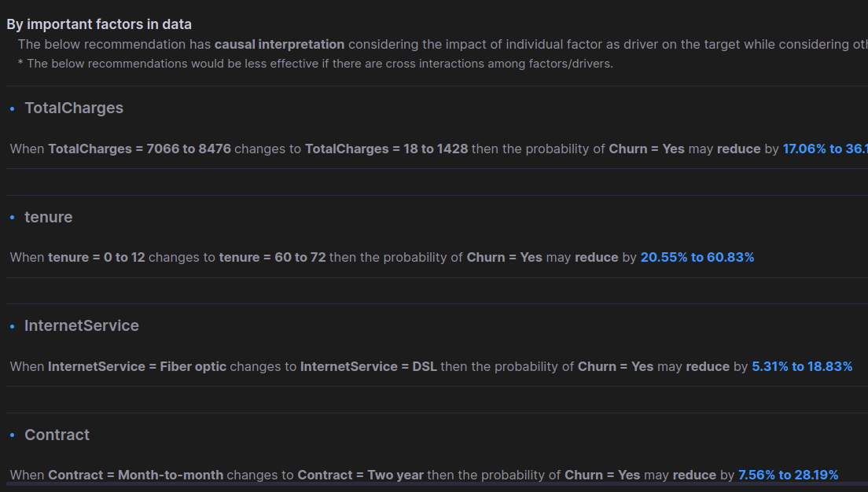Select the Contract factor heading
868x492 pixels.
(x=57, y=435)
